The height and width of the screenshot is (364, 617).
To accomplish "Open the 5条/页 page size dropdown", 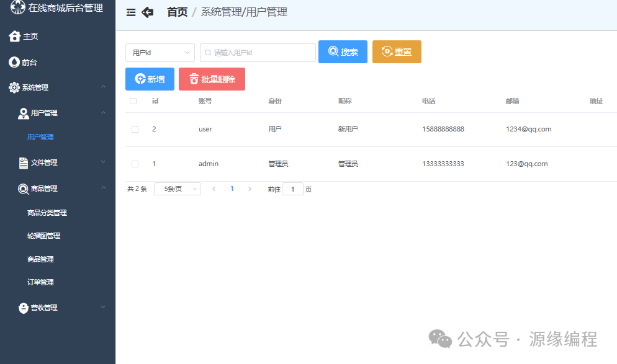I will (176, 189).
